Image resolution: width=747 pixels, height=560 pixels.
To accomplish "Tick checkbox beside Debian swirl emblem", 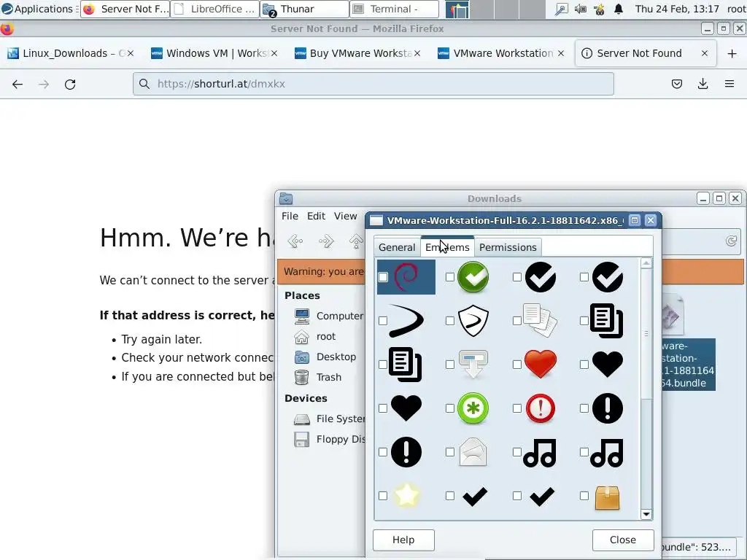I will click(383, 277).
